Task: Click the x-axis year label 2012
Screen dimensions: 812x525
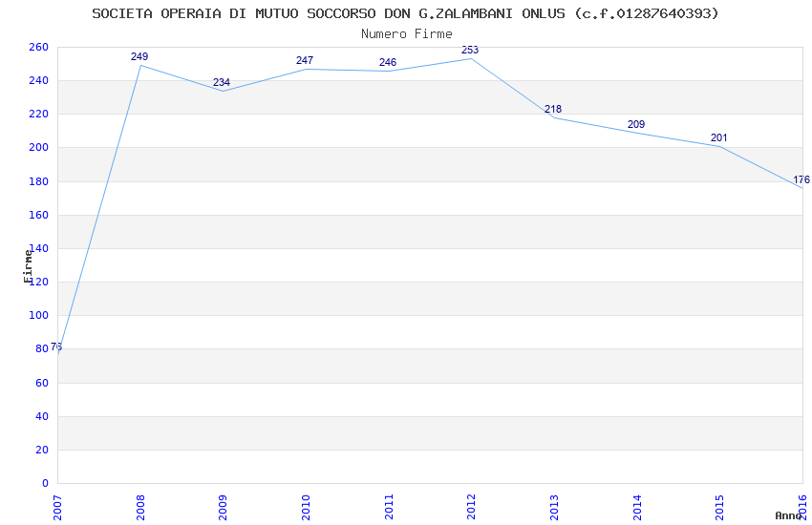Action: click(471, 508)
